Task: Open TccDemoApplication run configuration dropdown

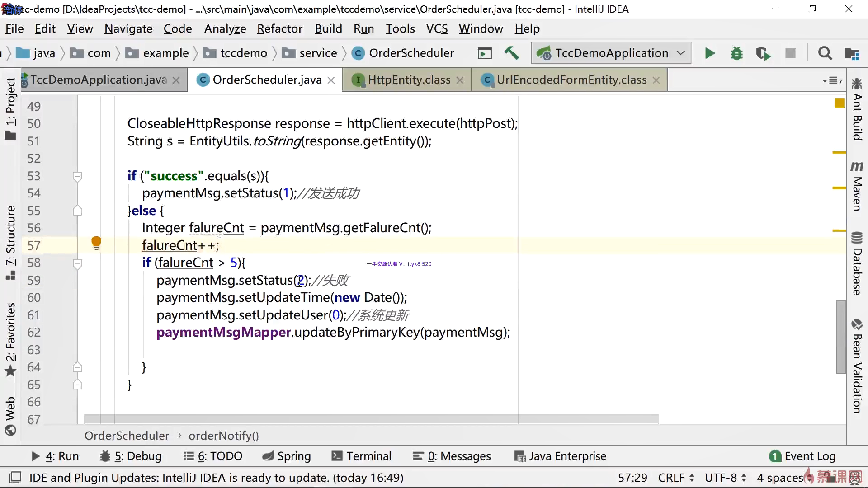Action: coord(611,53)
